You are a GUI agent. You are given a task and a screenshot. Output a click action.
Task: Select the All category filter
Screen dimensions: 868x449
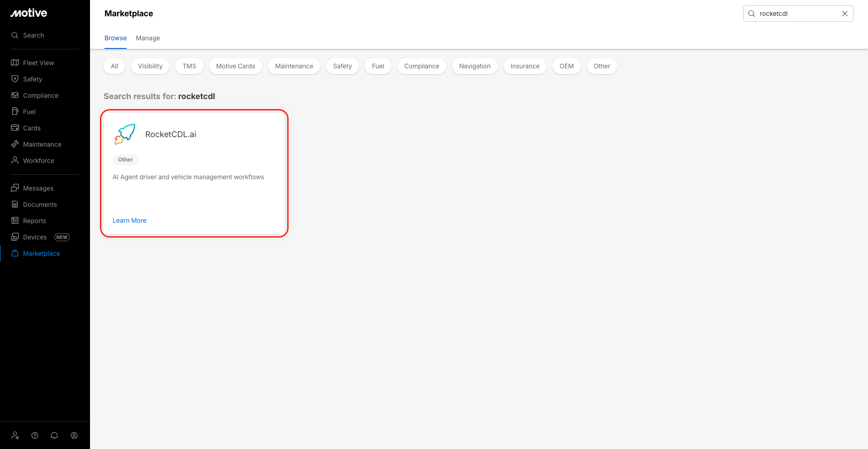[x=114, y=66]
